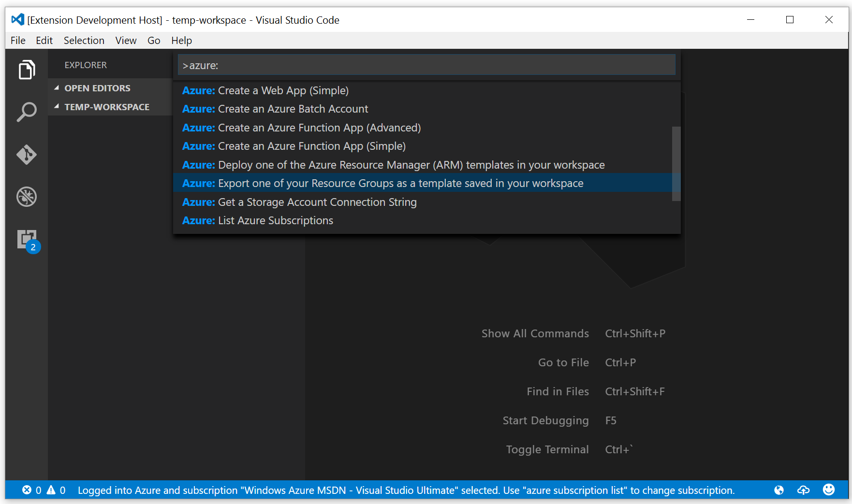This screenshot has height=504, width=852.
Task: Maximize the Visual Studio Code window
Action: (790, 19)
